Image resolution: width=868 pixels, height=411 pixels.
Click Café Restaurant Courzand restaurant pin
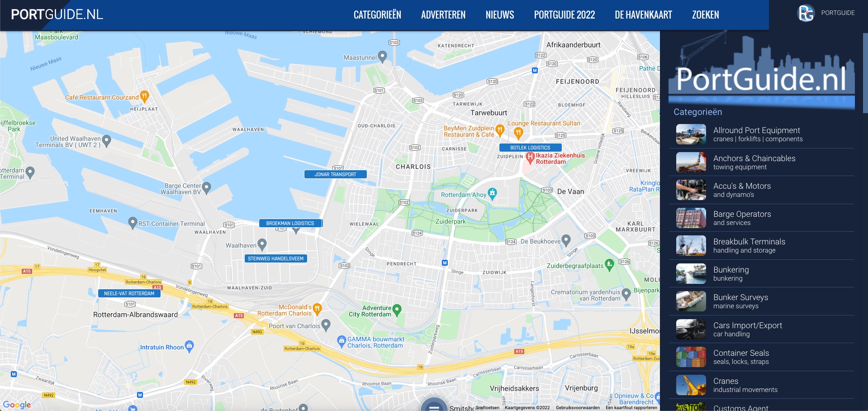coord(144,96)
